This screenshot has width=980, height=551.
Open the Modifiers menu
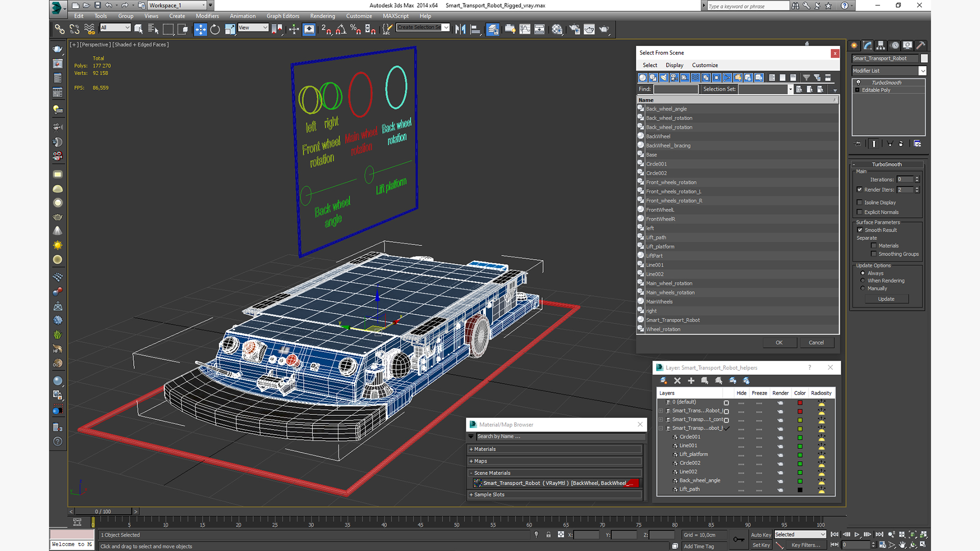[x=207, y=16]
